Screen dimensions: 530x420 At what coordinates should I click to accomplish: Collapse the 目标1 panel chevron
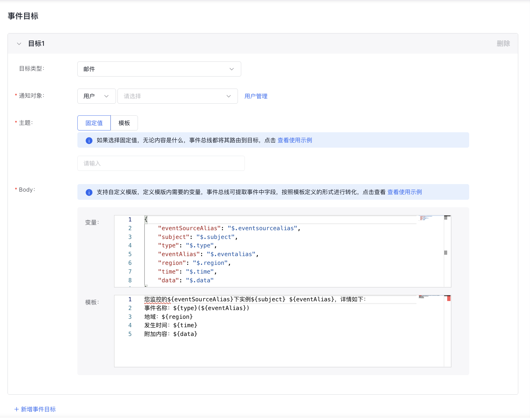[19, 44]
